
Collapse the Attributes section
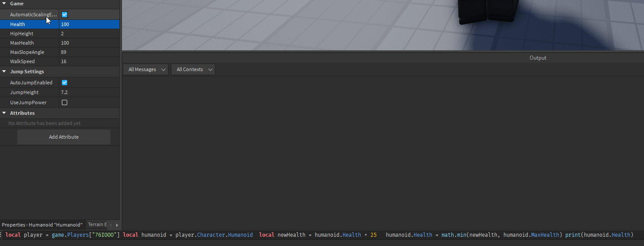click(x=4, y=113)
